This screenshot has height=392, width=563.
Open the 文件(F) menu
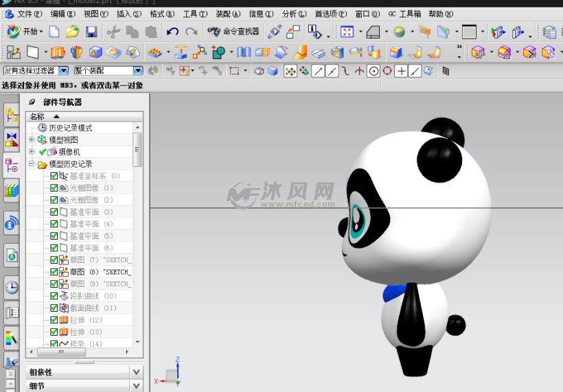(x=30, y=14)
